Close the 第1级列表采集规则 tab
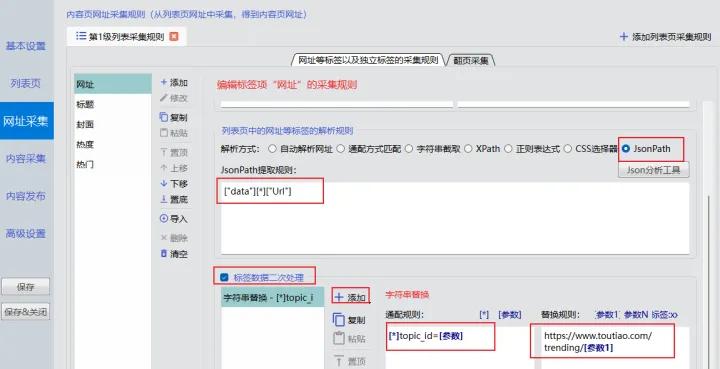 [174, 37]
